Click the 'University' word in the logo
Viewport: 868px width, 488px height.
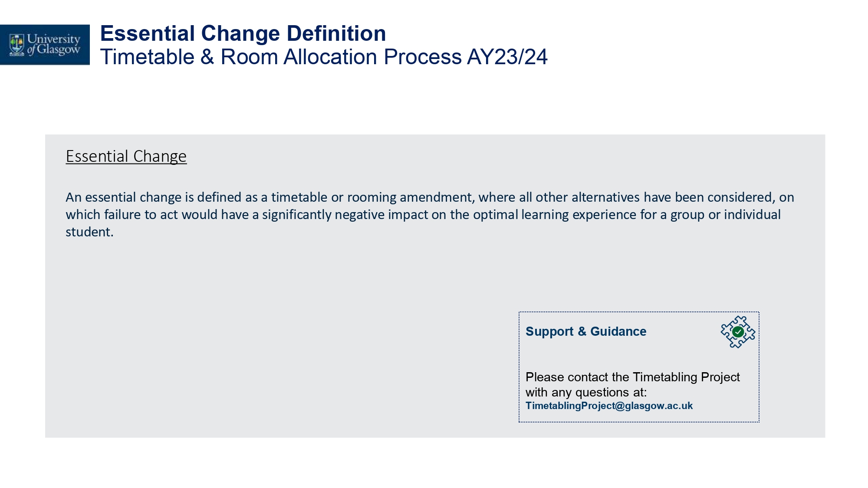coord(54,39)
